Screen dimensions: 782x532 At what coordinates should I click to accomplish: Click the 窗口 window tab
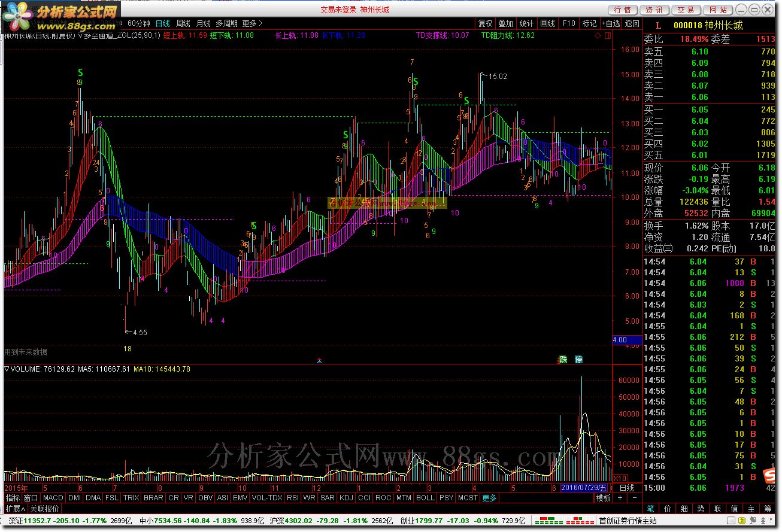point(31,498)
